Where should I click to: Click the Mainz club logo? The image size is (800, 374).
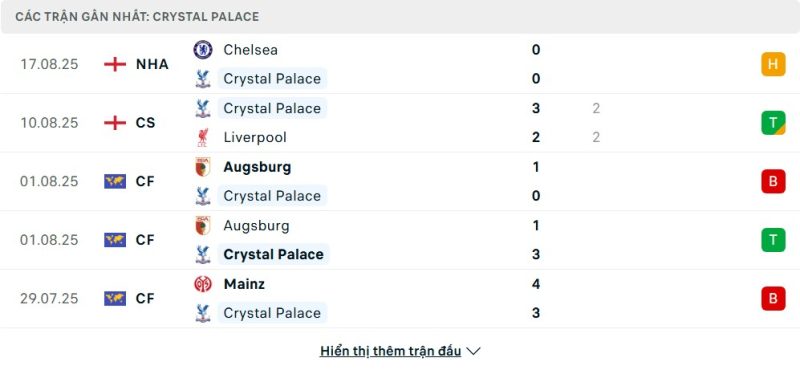pyautogui.click(x=203, y=284)
